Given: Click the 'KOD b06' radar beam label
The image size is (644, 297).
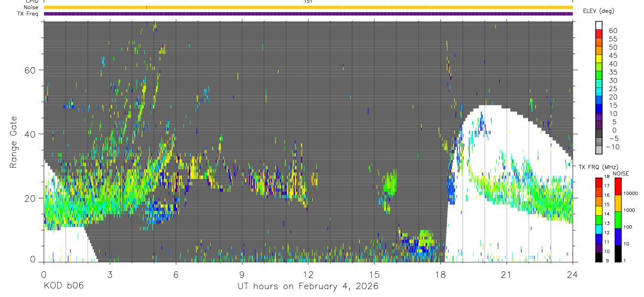Looking at the screenshot, I should [63, 286].
